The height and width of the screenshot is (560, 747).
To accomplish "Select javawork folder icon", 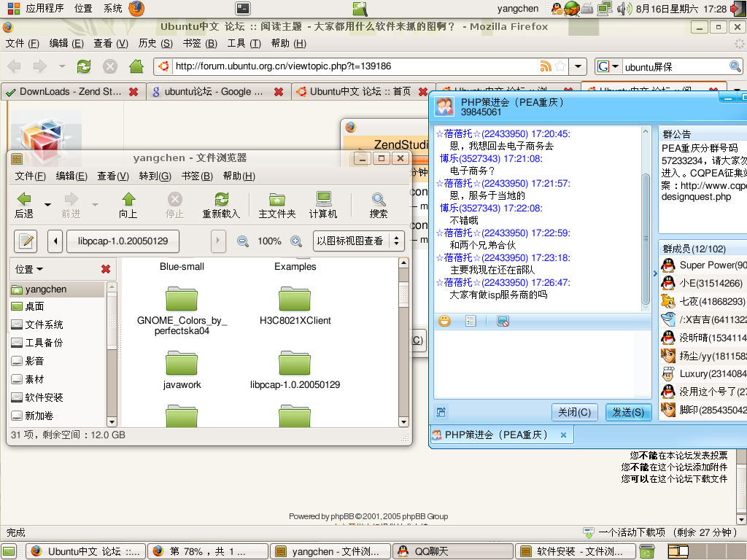I will pos(182,363).
